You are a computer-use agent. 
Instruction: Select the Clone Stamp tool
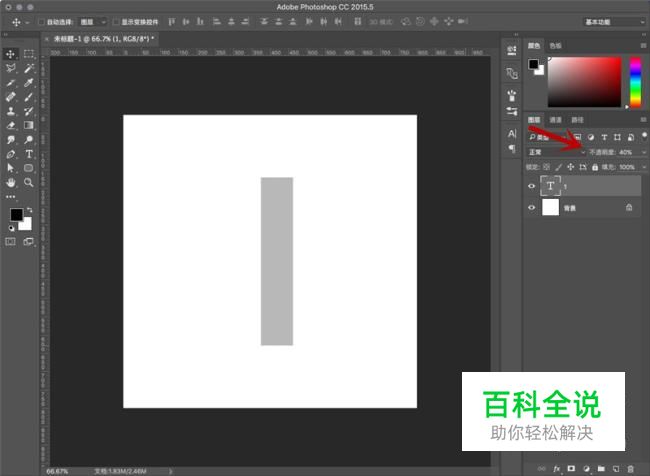(10, 111)
